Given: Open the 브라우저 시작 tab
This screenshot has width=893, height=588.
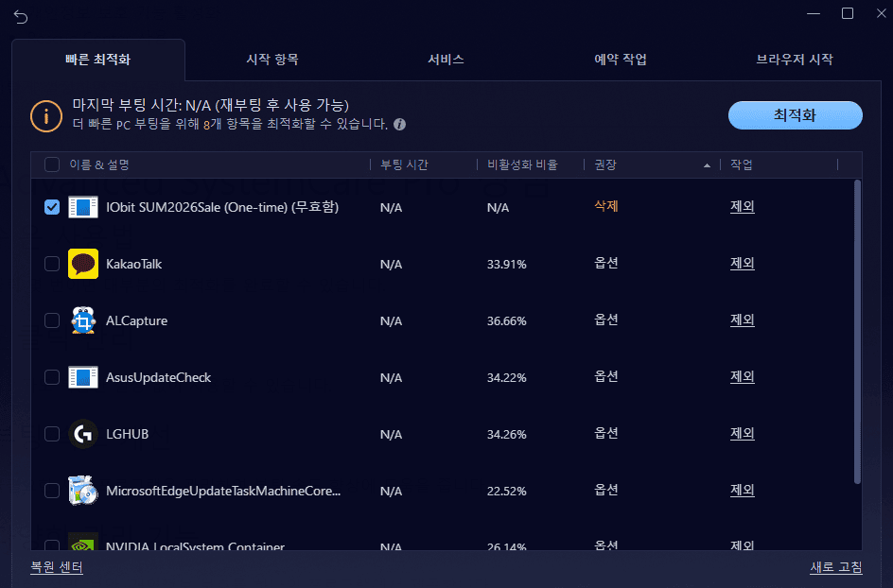Looking at the screenshot, I should tap(795, 60).
